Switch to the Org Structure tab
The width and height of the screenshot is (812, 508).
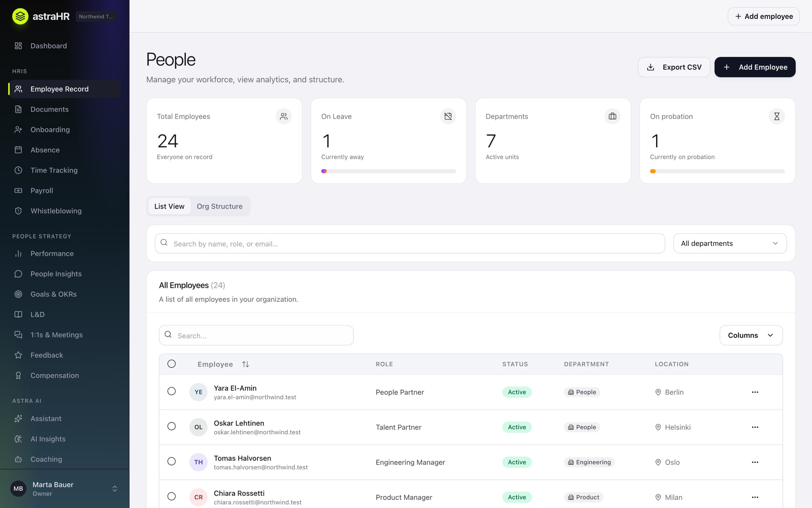(x=220, y=206)
